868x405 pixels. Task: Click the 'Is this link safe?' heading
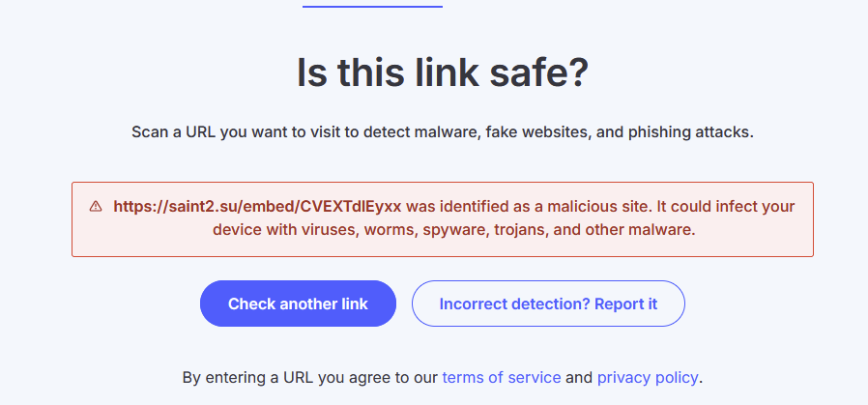[443, 73]
